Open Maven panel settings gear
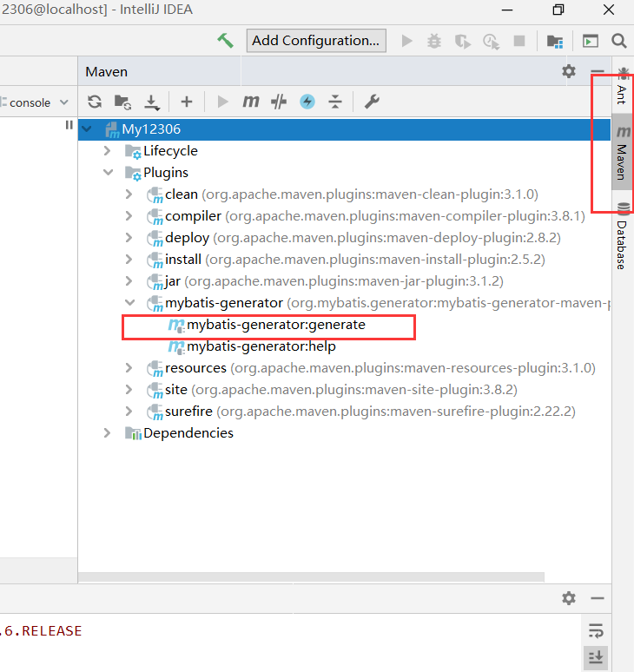634x672 pixels. [569, 71]
